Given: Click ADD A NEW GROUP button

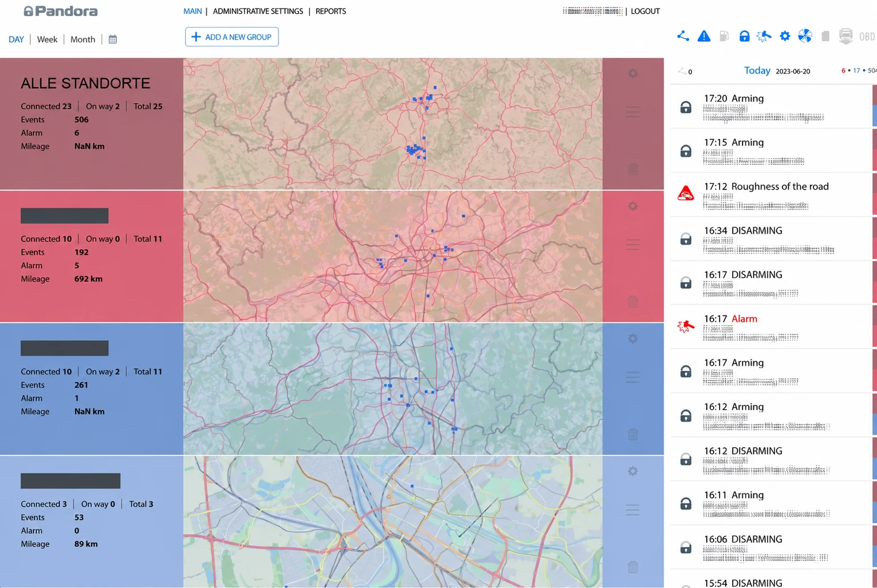Looking at the screenshot, I should click(231, 37).
